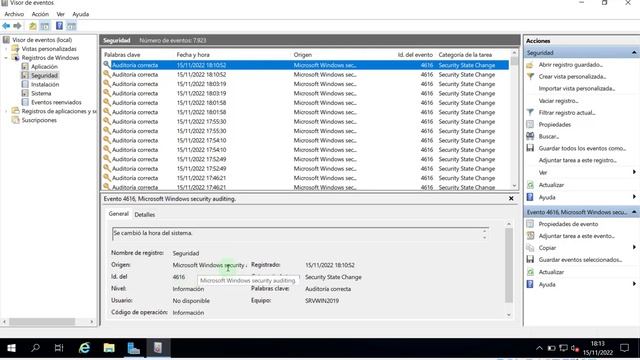Click the Back arrow toolbar icon
640x360 pixels.
point(6,26)
